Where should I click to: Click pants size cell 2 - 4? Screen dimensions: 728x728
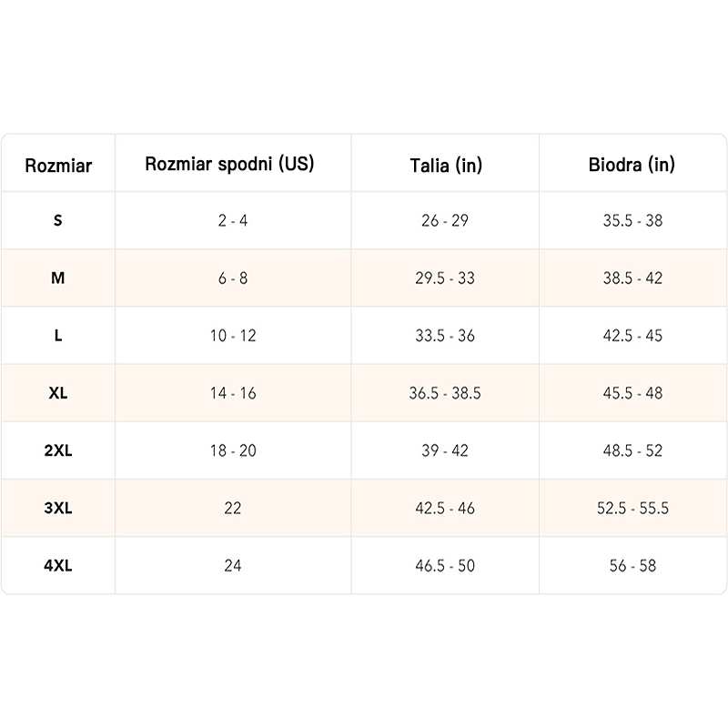click(233, 221)
